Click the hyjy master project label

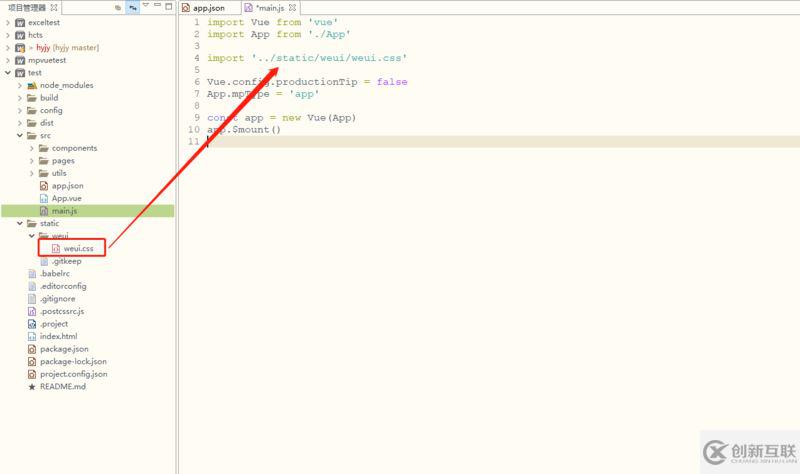pos(68,47)
